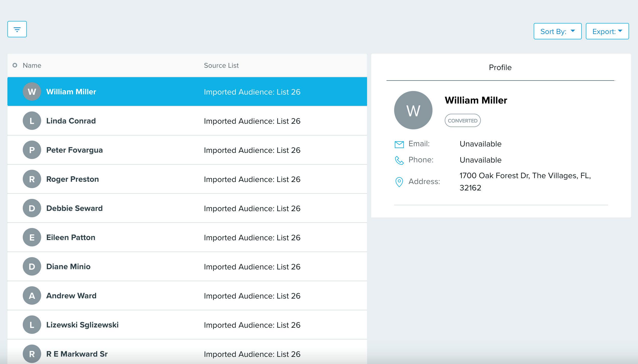Select the Lizewski Sglizewski entry
This screenshot has height=364, width=638.
(x=82, y=325)
